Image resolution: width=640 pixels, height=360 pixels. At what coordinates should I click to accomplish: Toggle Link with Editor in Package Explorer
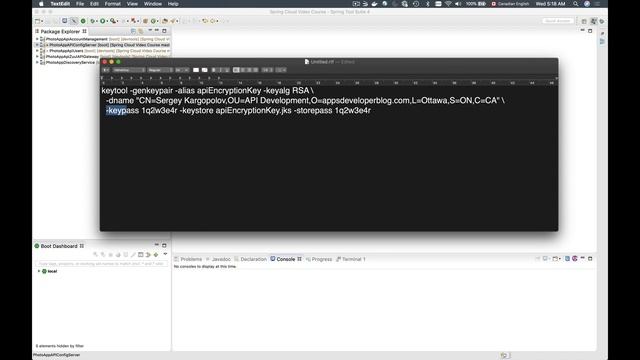(x=141, y=31)
